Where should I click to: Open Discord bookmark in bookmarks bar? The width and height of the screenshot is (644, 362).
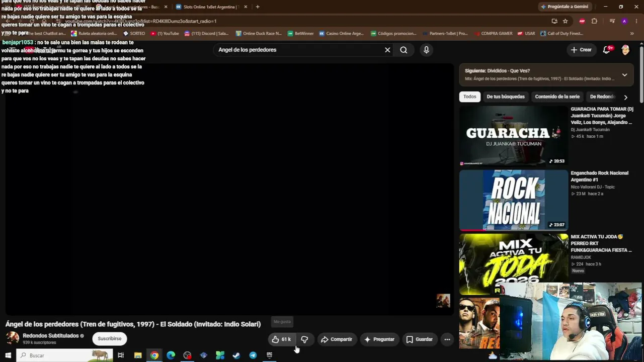click(x=207, y=34)
